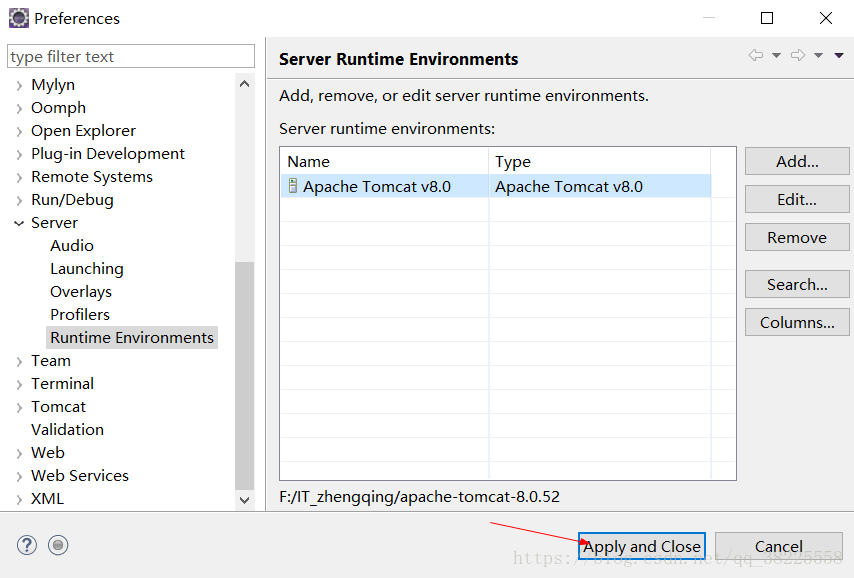854x578 pixels.
Task: Expand the Web Services node
Action: click(20, 477)
